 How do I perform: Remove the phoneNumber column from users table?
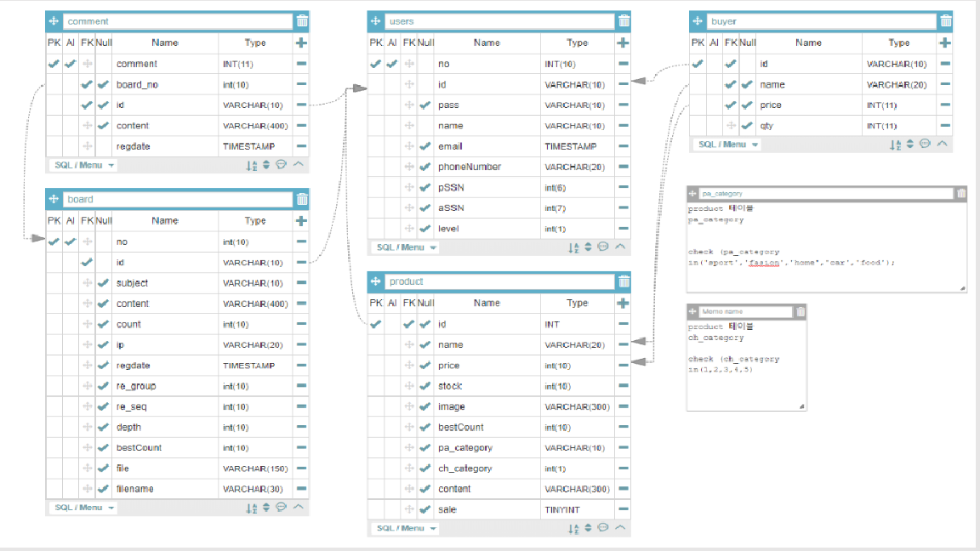click(623, 167)
